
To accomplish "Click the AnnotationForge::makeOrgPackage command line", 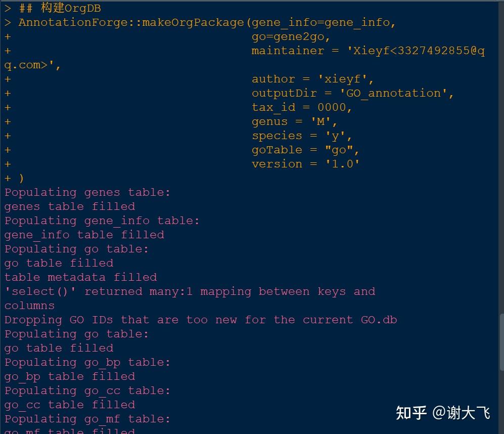I will click(x=200, y=23).
